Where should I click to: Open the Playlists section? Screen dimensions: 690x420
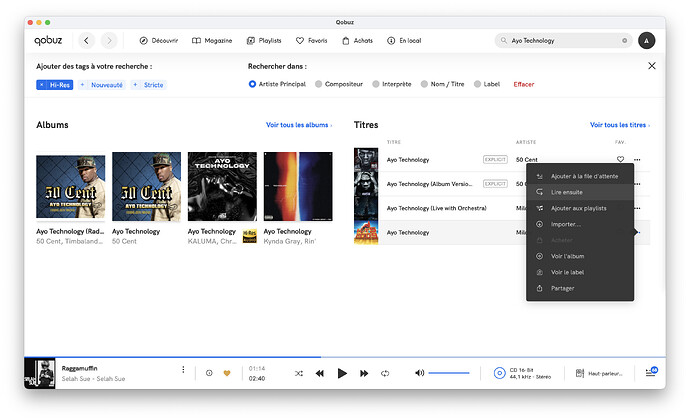264,41
